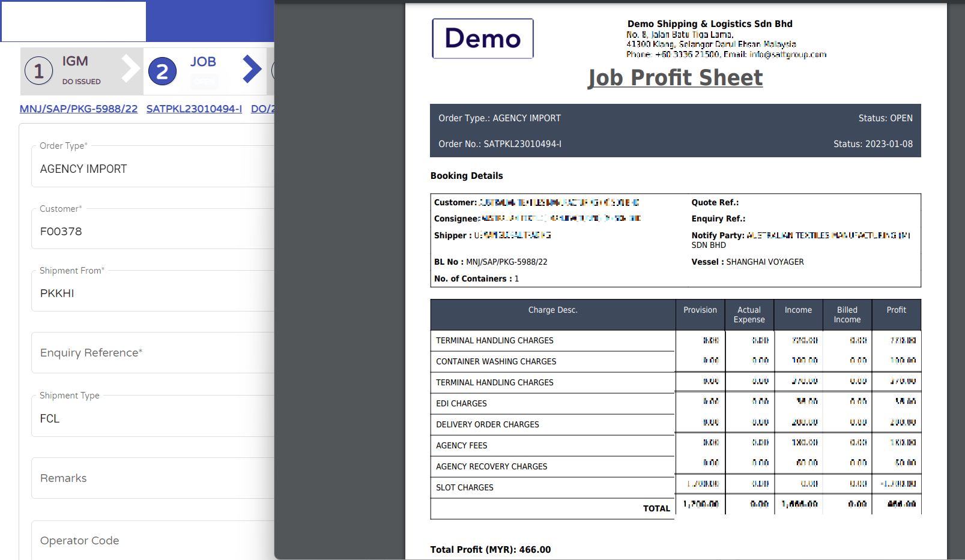Viewport: 965px width, 560px height.
Task: Focus the Operator Code field
Action: point(153,540)
